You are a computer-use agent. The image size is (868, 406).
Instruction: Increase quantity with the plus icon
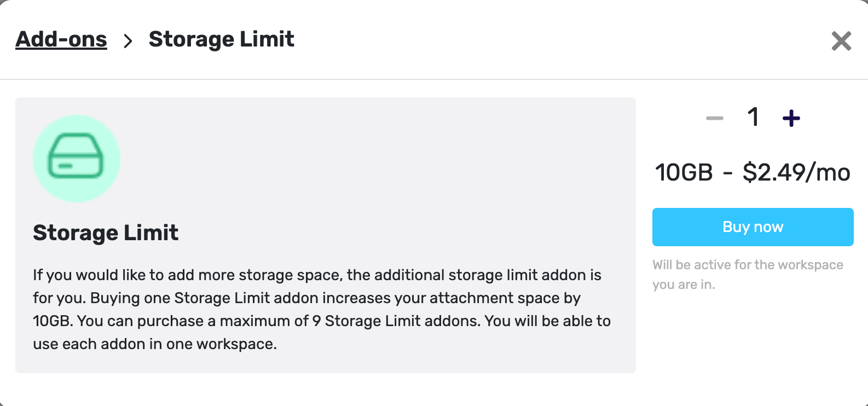click(x=791, y=117)
